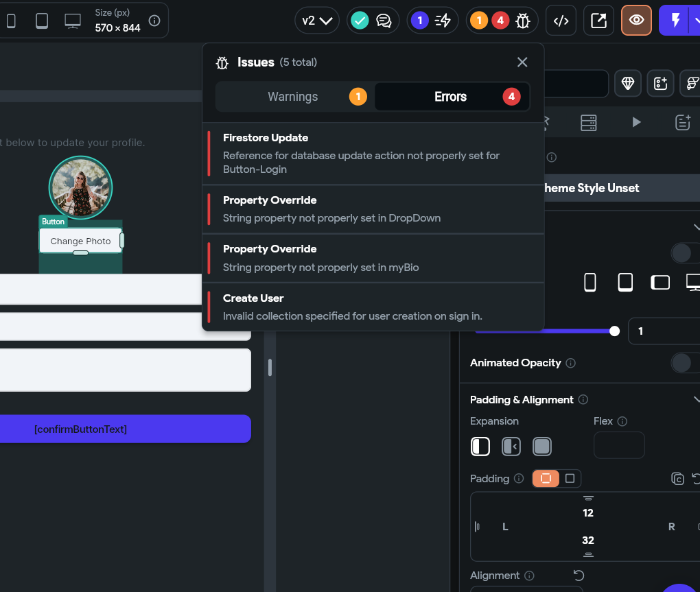Switch to the Warnings tab
The width and height of the screenshot is (700, 592).
click(x=295, y=96)
